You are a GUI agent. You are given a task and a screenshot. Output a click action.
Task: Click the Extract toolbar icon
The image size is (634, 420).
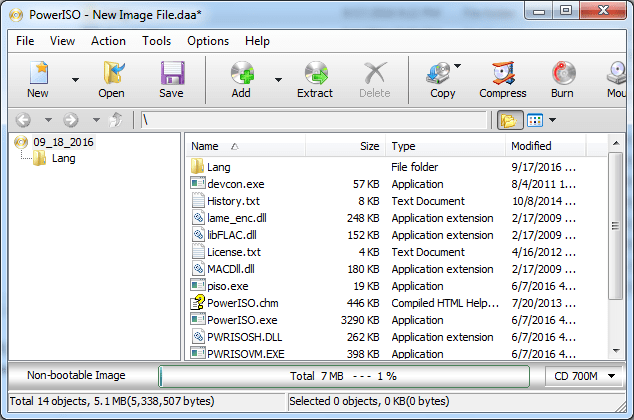316,73
